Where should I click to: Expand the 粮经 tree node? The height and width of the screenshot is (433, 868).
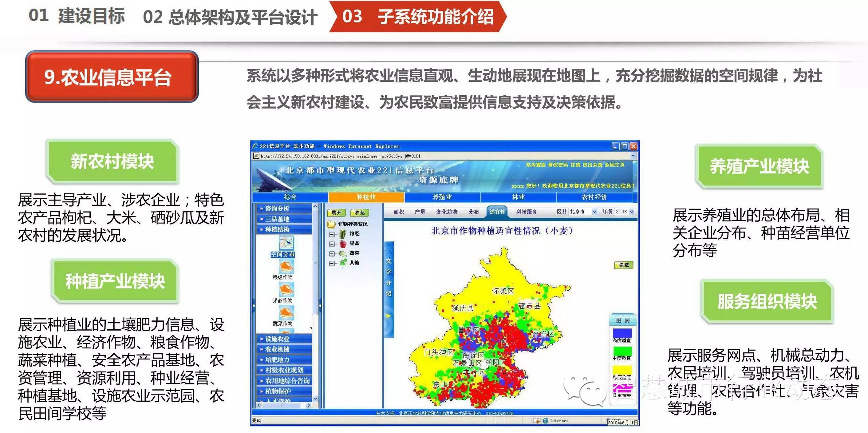[332, 234]
